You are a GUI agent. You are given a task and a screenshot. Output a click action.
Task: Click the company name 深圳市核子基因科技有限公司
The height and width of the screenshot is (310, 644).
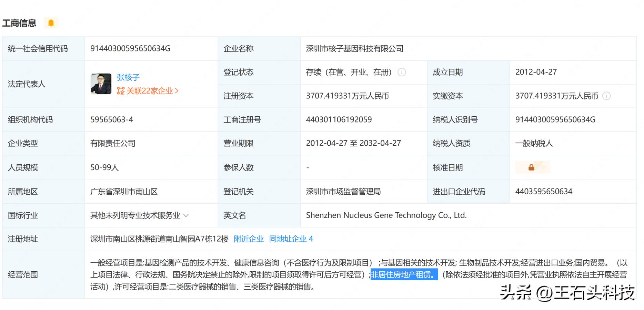(354, 49)
